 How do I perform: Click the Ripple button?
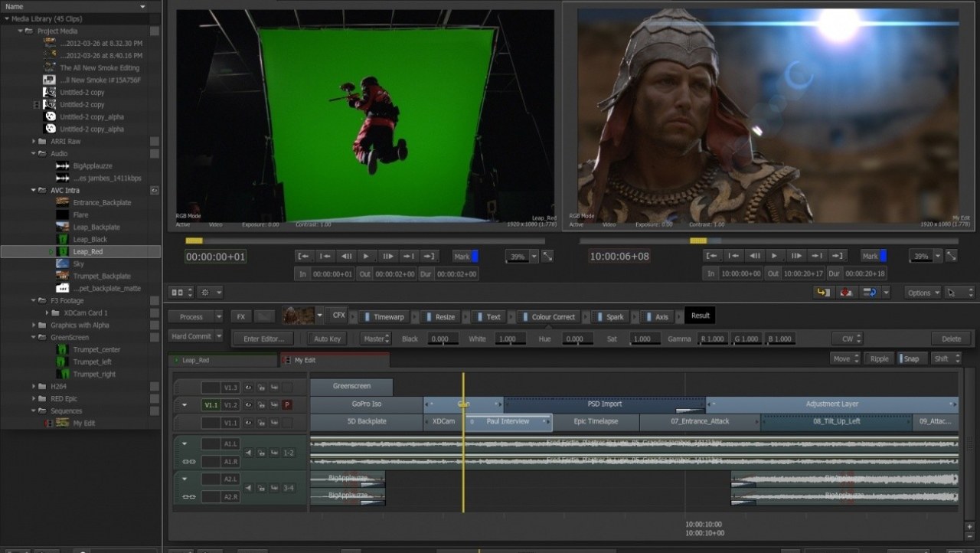[x=880, y=358]
